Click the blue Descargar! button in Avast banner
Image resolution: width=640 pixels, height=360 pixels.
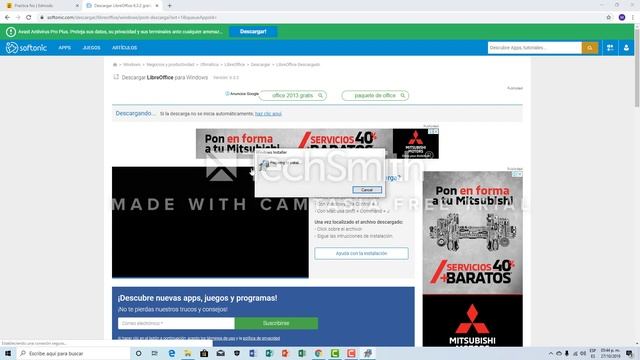(253, 31)
